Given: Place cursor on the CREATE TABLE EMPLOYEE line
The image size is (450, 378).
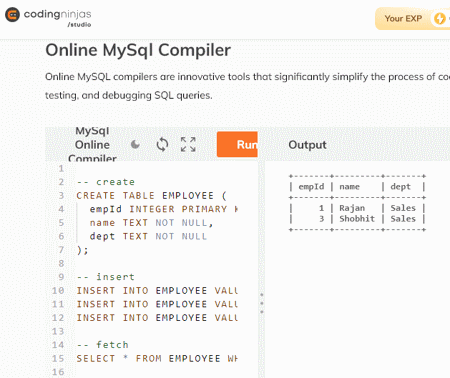Looking at the screenshot, I should 151,196.
